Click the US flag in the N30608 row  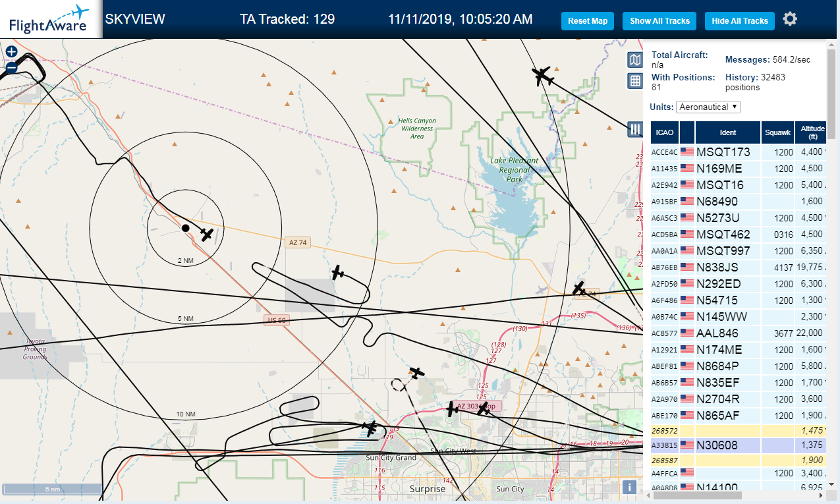[687, 445]
